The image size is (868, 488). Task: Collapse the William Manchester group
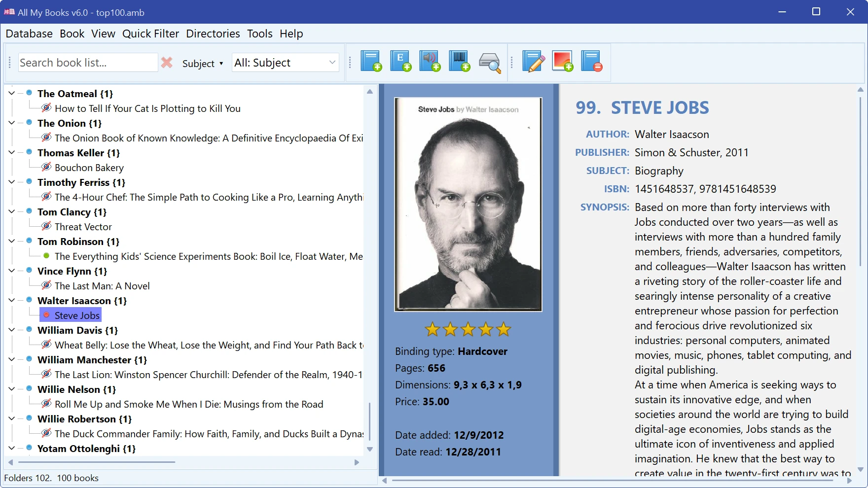pos(11,359)
